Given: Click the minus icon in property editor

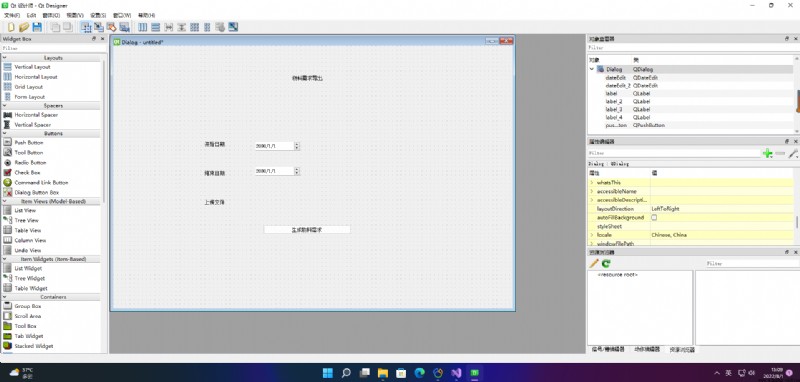Looking at the screenshot, I should [780, 153].
